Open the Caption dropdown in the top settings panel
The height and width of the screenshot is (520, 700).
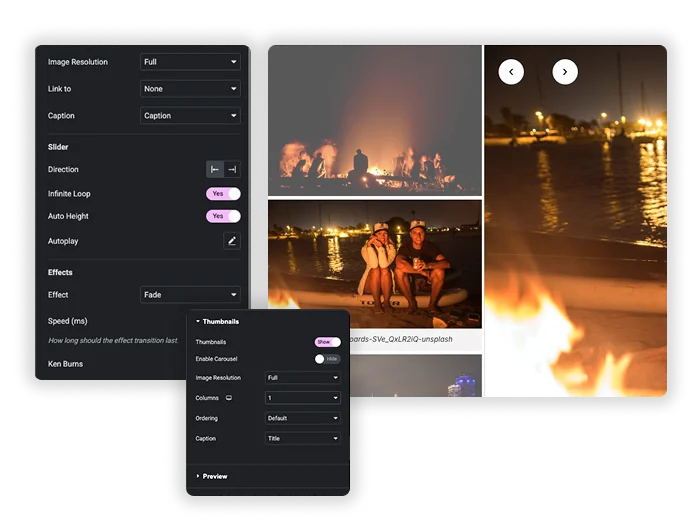click(x=190, y=116)
